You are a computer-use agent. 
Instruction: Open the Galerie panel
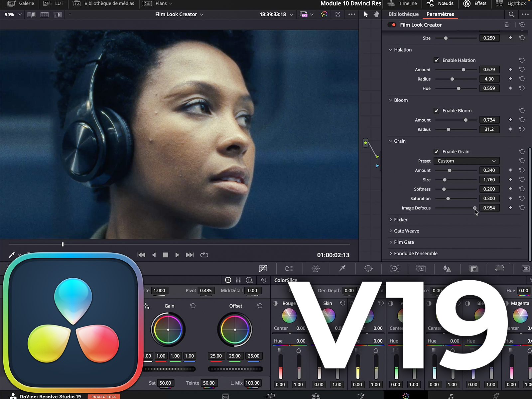21,4
